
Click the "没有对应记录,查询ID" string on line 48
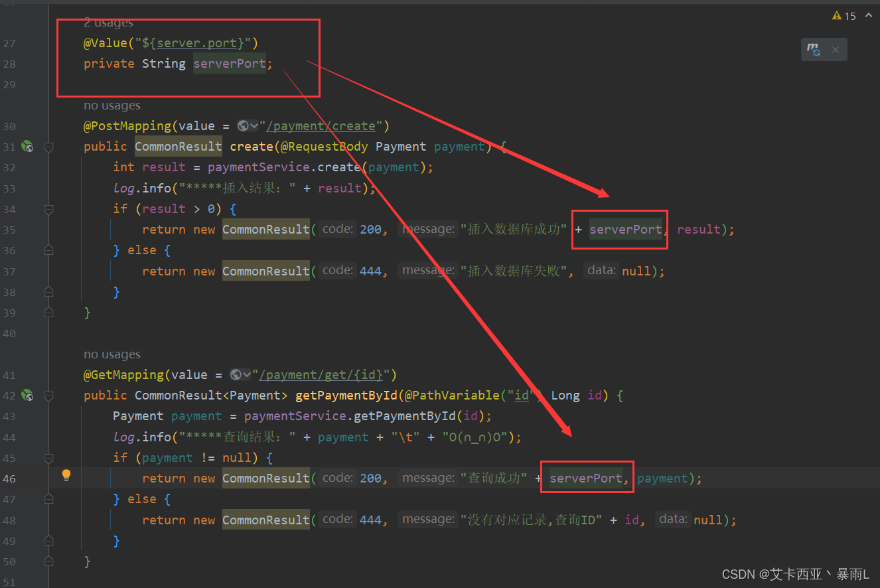click(532, 520)
